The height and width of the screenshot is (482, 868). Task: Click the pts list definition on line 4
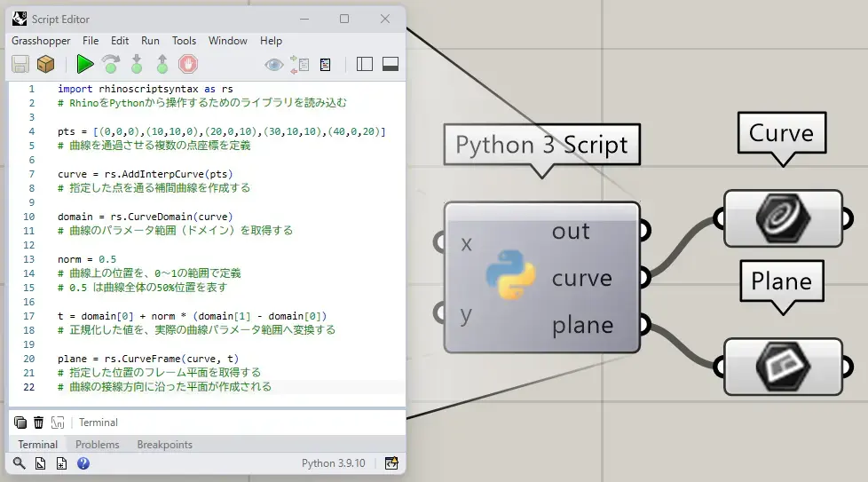221,131
